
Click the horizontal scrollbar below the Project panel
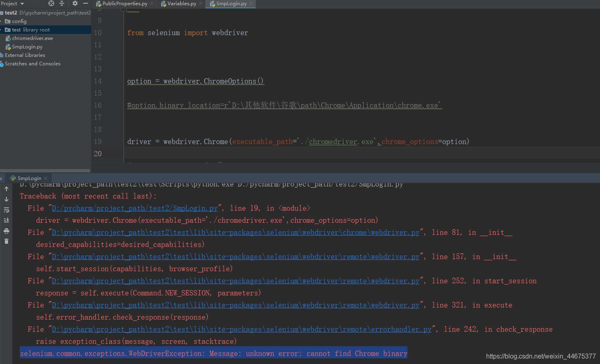44,170
